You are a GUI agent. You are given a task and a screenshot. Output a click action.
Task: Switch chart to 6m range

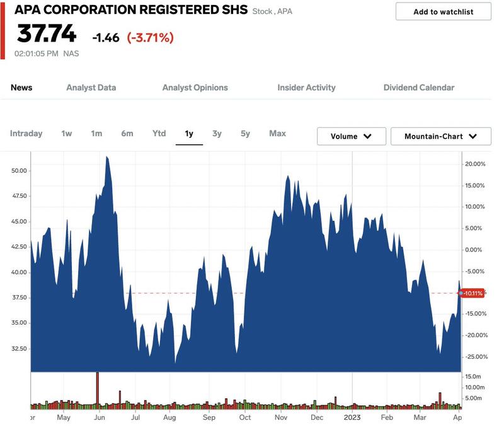[x=127, y=133]
